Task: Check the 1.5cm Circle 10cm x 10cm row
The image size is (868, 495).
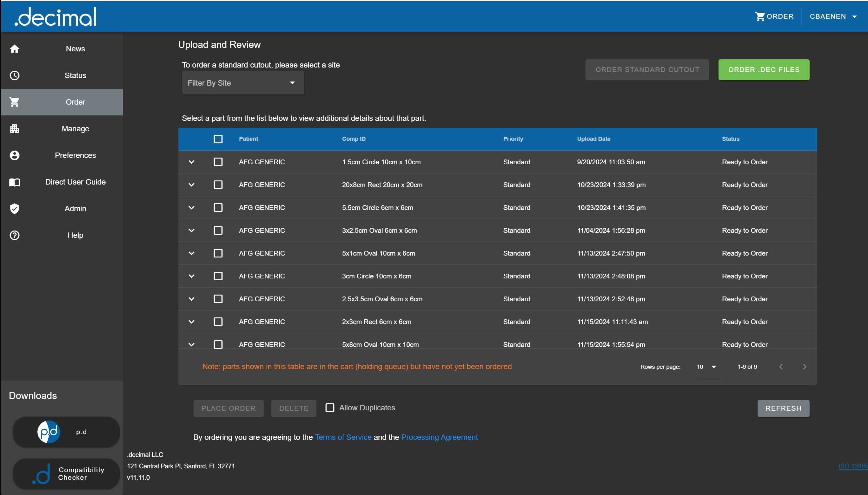Action: click(x=218, y=162)
